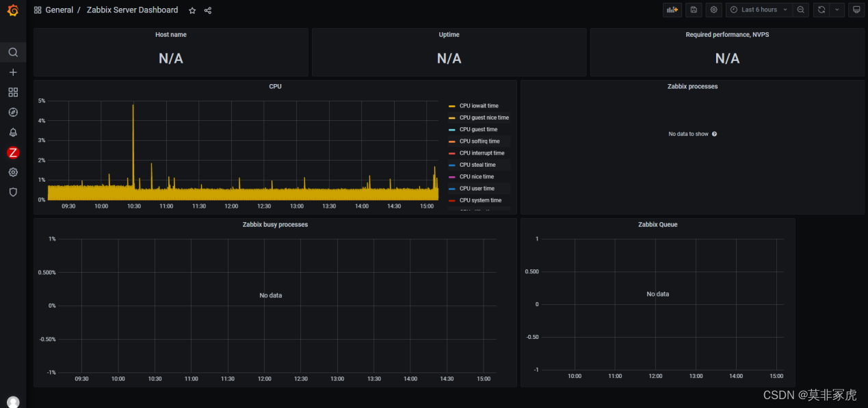Open the user avatar in sidebar
This screenshot has width=868, height=408.
[x=13, y=402]
